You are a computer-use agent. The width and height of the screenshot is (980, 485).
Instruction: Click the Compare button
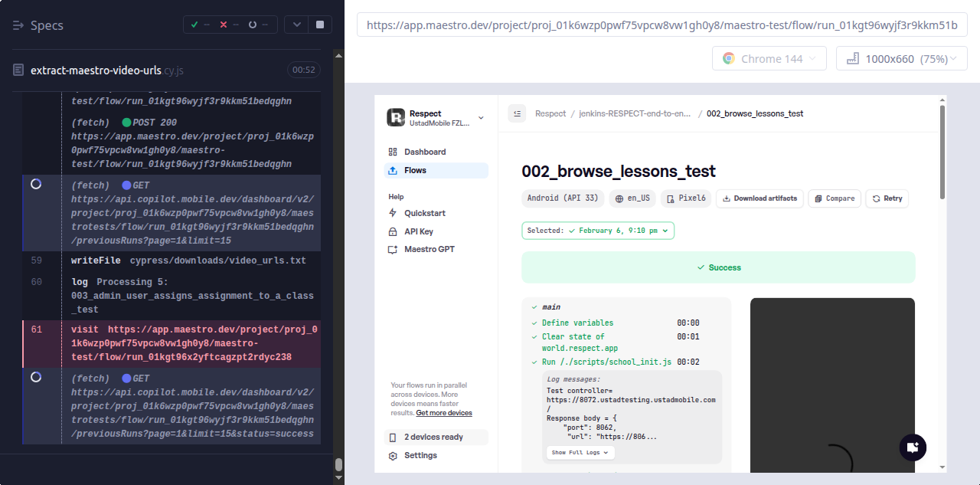pyautogui.click(x=834, y=198)
